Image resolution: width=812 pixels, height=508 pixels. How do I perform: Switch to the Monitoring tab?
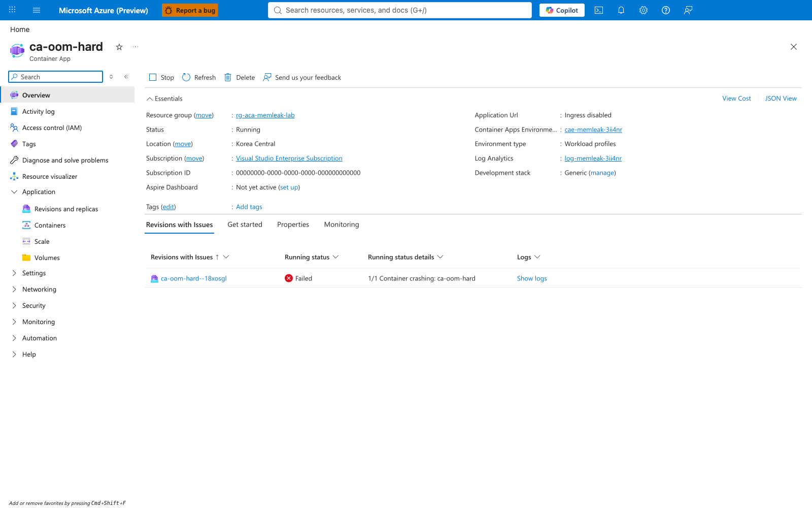(342, 225)
